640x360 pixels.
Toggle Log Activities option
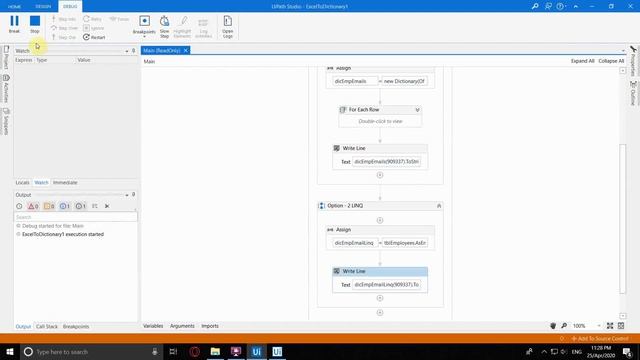pos(203,27)
